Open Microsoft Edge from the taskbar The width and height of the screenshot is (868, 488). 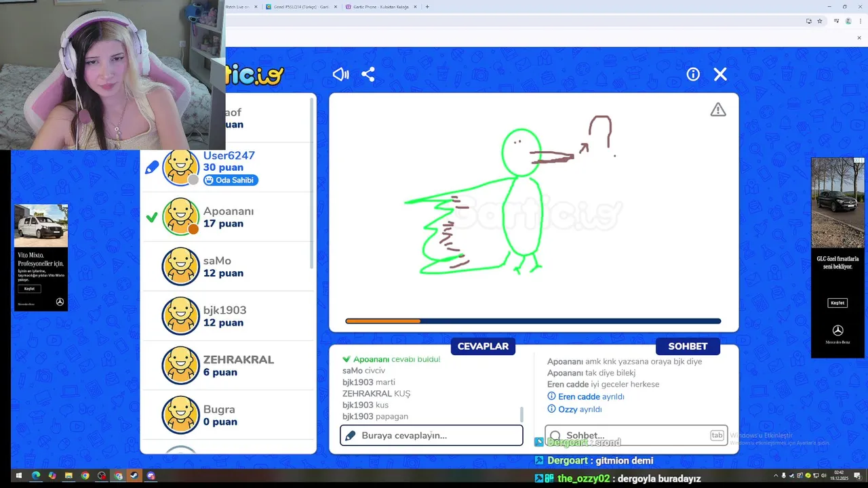click(35, 476)
